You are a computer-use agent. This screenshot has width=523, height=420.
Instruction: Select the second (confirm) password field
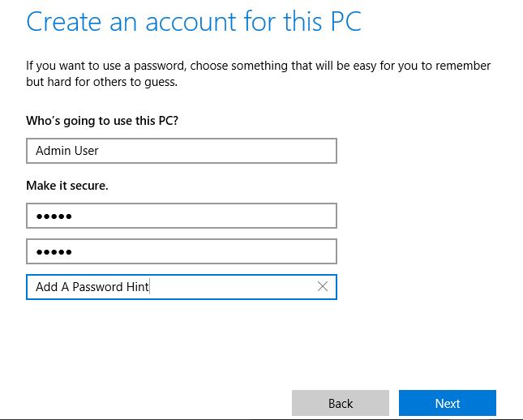click(x=181, y=251)
